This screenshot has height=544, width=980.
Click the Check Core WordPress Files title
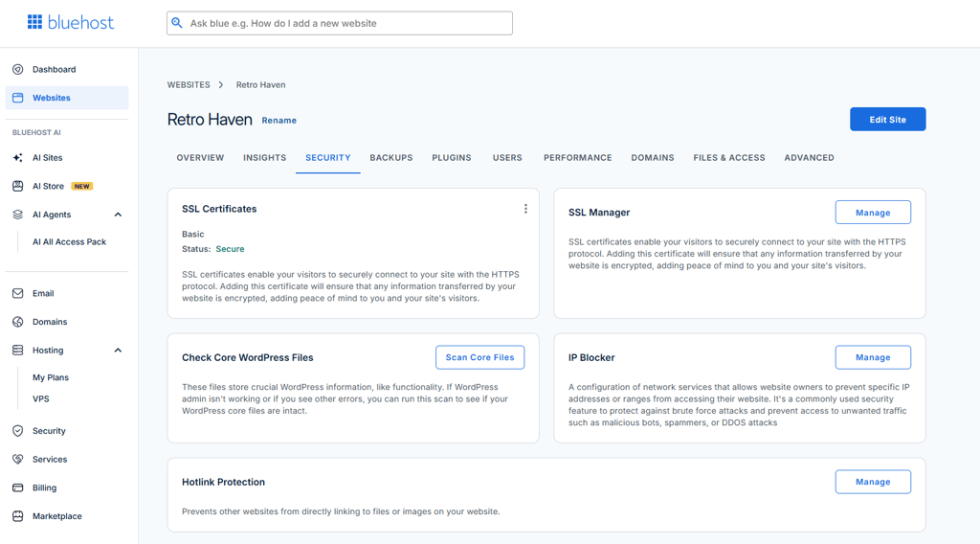[248, 357]
